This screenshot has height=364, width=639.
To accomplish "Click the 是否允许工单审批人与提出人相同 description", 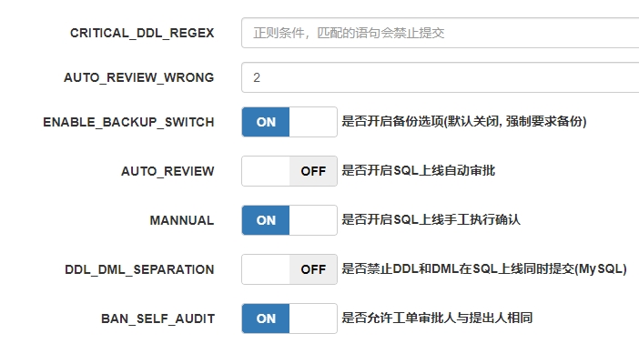I will pos(436,318).
